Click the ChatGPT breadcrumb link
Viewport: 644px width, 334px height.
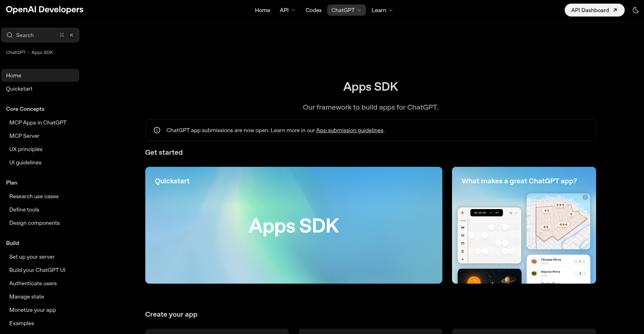click(x=16, y=52)
